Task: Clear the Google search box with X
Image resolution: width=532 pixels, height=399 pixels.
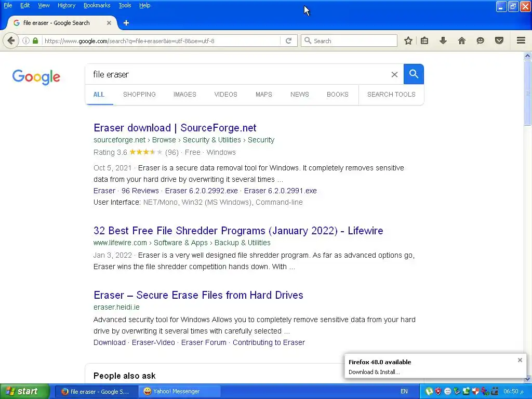Action: [x=394, y=74]
